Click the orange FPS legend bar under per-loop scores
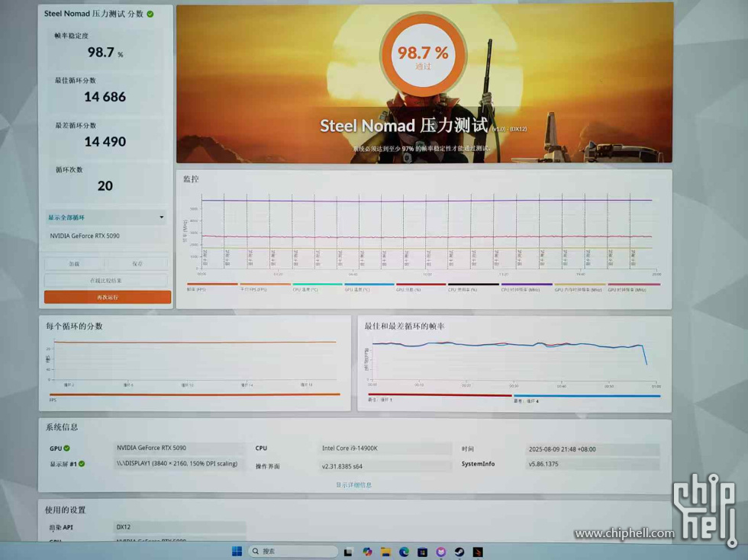Viewport: 748px width, 560px height. tap(195, 394)
